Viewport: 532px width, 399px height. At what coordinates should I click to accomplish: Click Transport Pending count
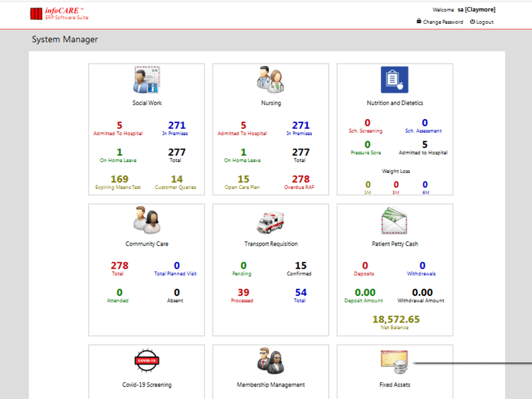pos(243,265)
